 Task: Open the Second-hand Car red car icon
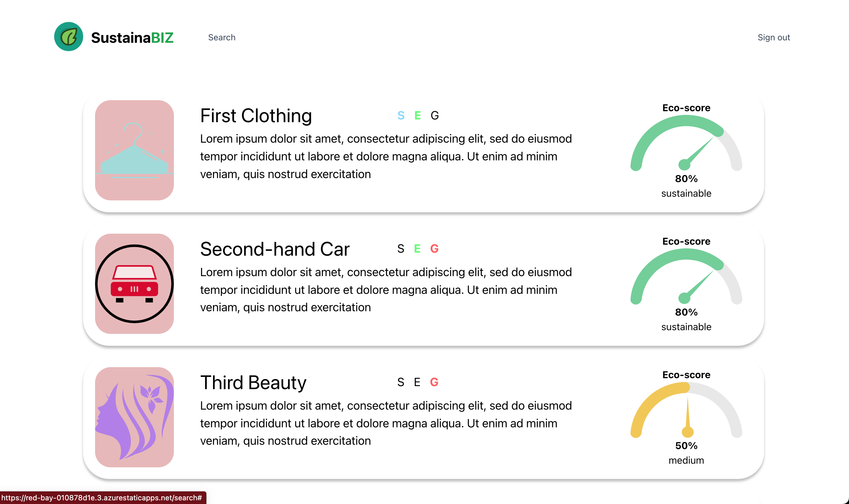tap(134, 283)
